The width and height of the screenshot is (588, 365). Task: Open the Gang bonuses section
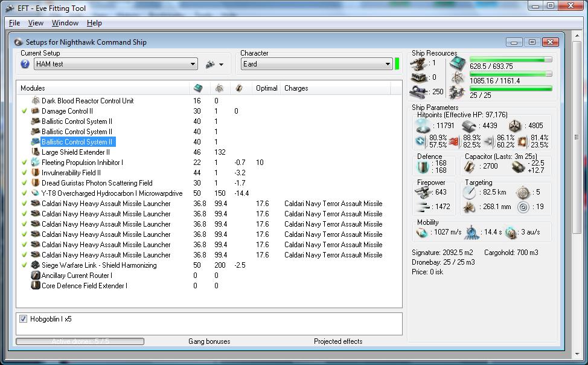209,341
